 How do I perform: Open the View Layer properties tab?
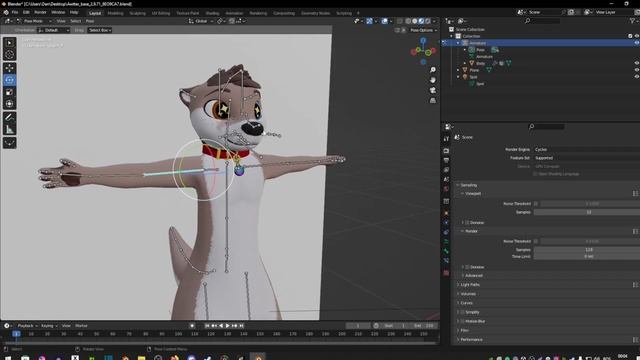point(446,170)
